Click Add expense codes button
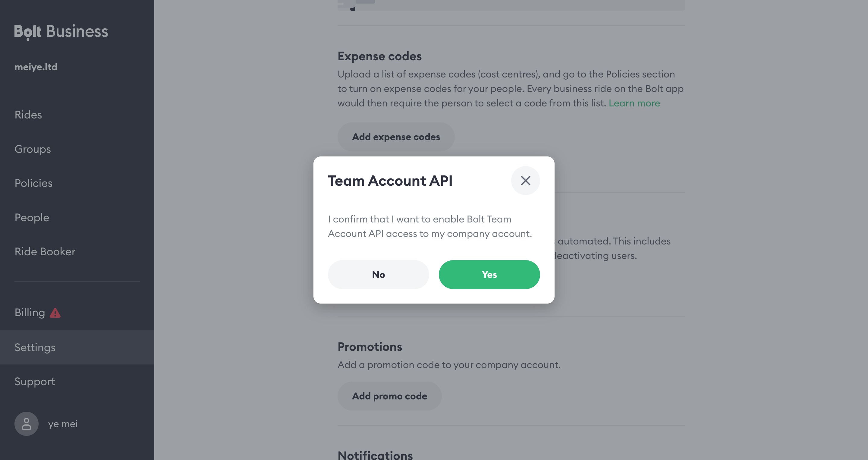This screenshot has width=868, height=460. coord(396,137)
